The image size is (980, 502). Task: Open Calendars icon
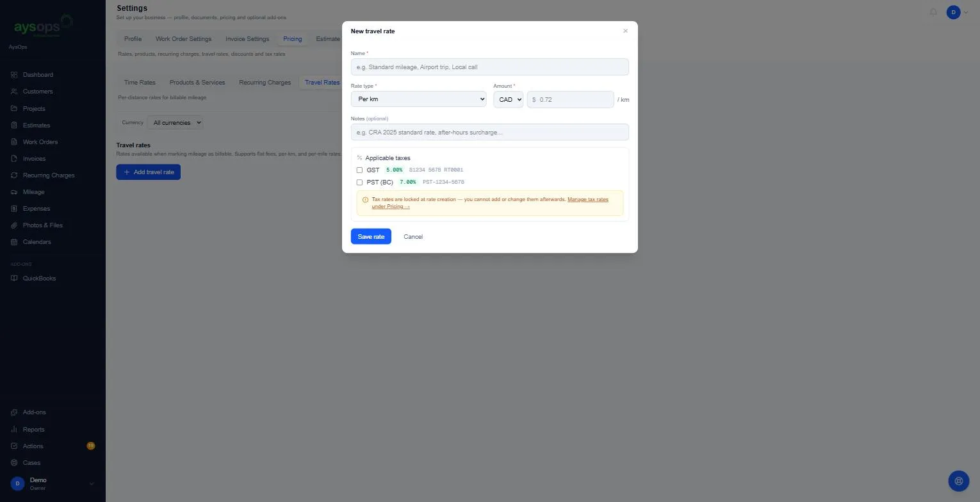(14, 242)
